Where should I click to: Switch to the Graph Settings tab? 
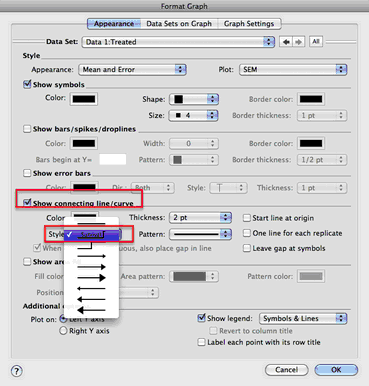pyautogui.click(x=249, y=24)
